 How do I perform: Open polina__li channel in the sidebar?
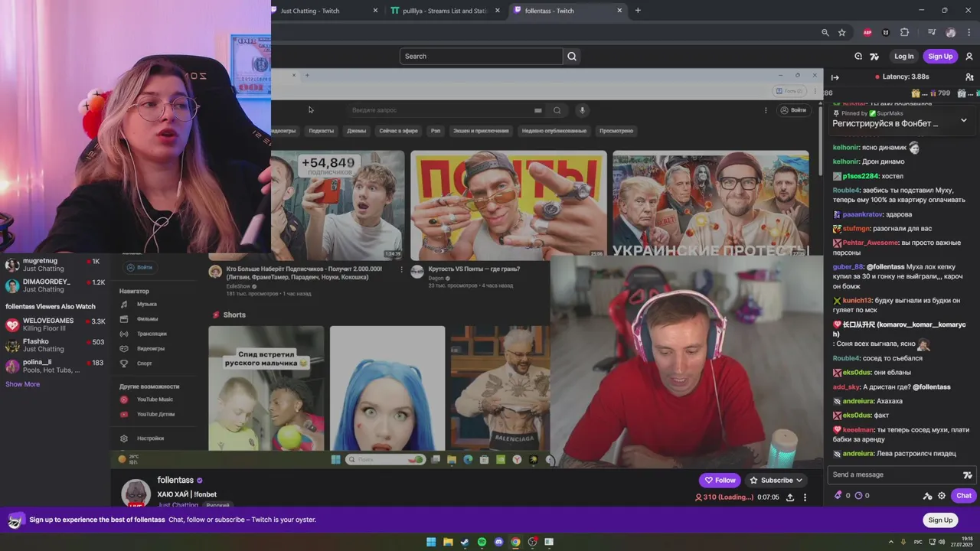(55, 366)
